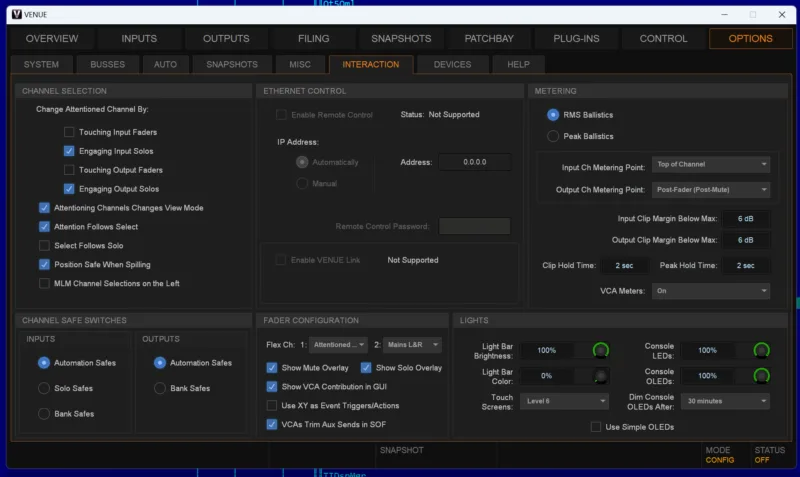Adjust the Console LEDs knob

click(x=761, y=350)
